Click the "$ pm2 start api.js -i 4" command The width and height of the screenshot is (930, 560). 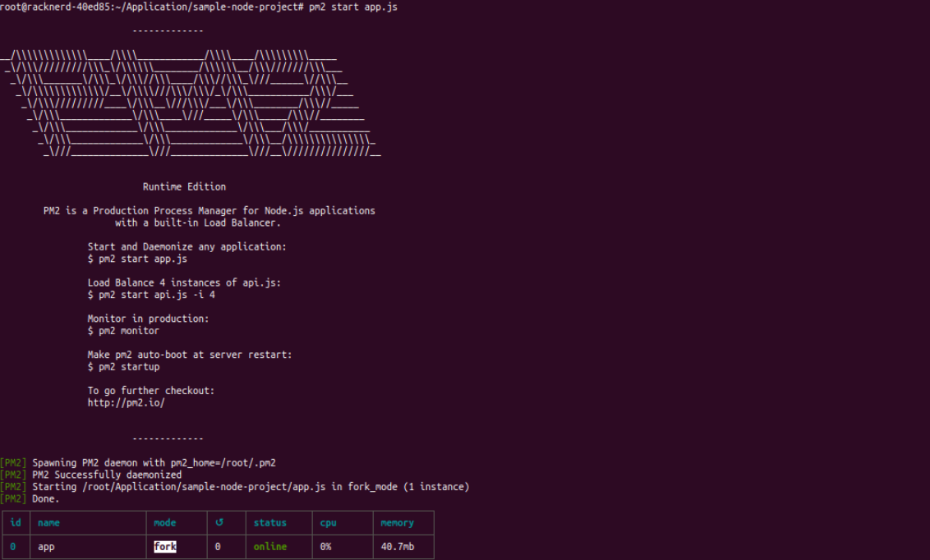click(151, 295)
